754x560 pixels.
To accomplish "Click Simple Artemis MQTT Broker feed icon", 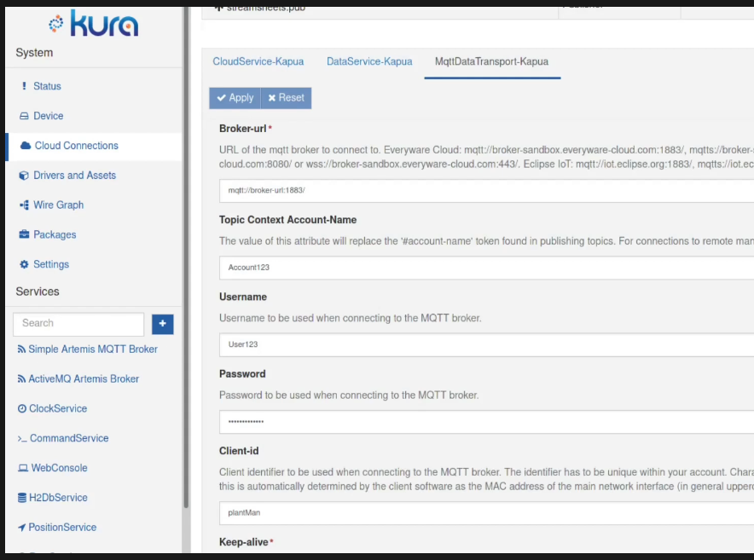I will (21, 349).
